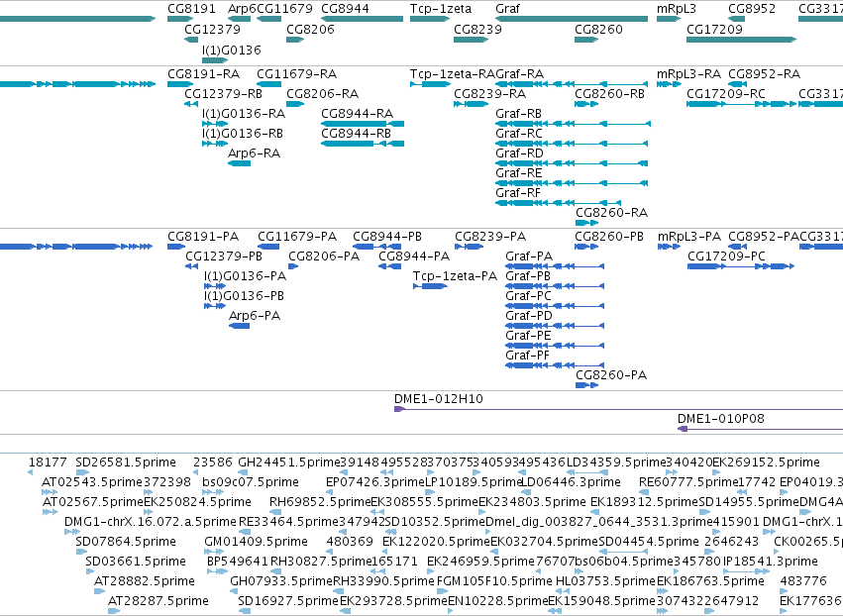Click transcript l(1)G0136-RA
The width and height of the screenshot is (843, 616).
pos(215,124)
